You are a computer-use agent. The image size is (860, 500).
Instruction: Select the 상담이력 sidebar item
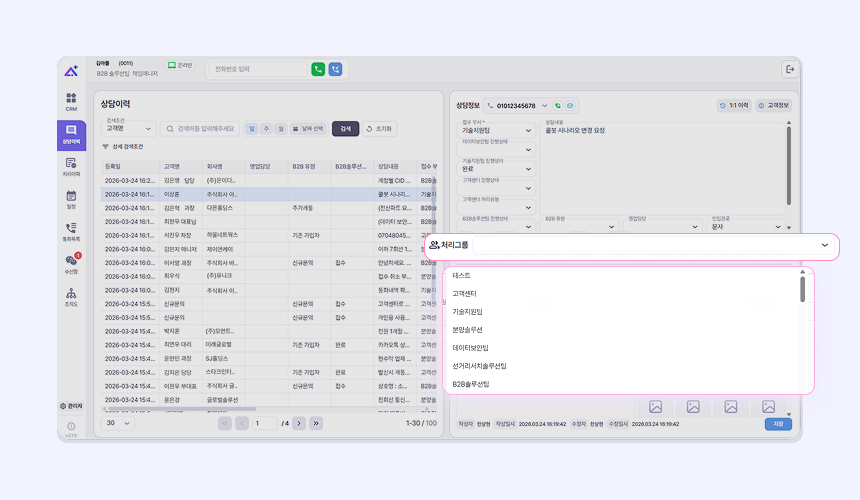click(71, 135)
